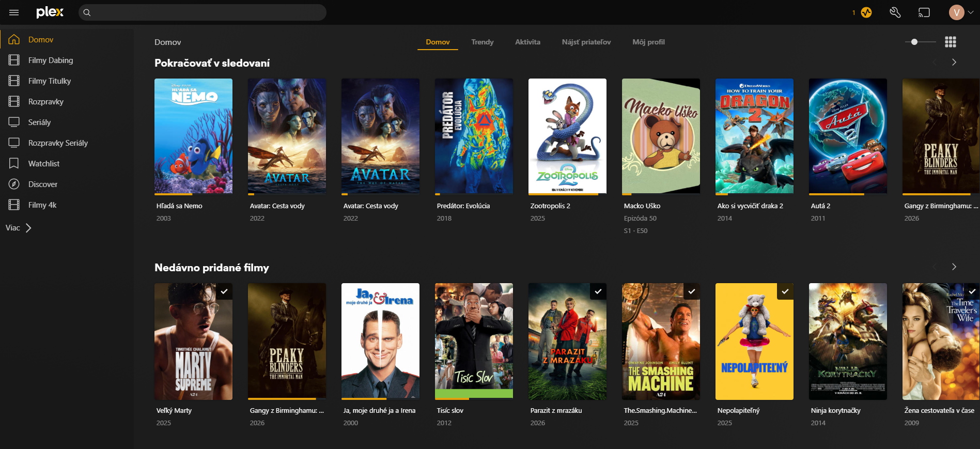Click the Tisíc slov title text

pos(450,410)
